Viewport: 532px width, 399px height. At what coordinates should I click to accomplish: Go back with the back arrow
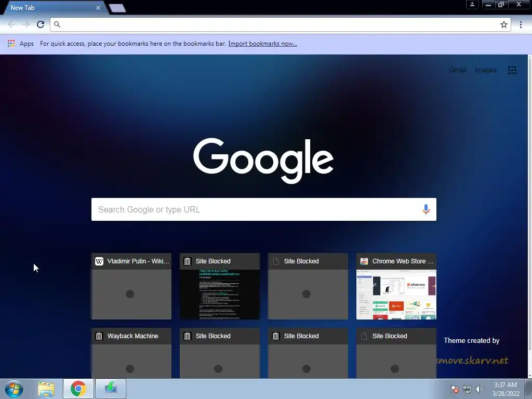point(11,24)
